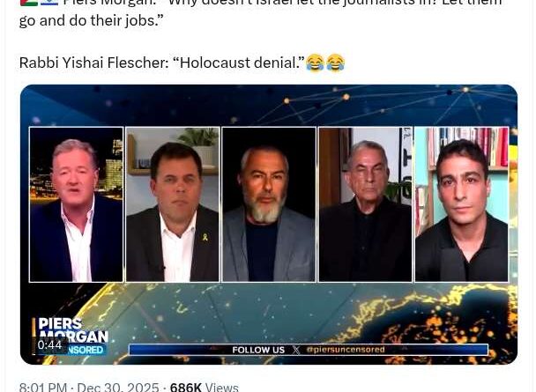Select the fourth panel with man in black shirt

click(x=366, y=204)
